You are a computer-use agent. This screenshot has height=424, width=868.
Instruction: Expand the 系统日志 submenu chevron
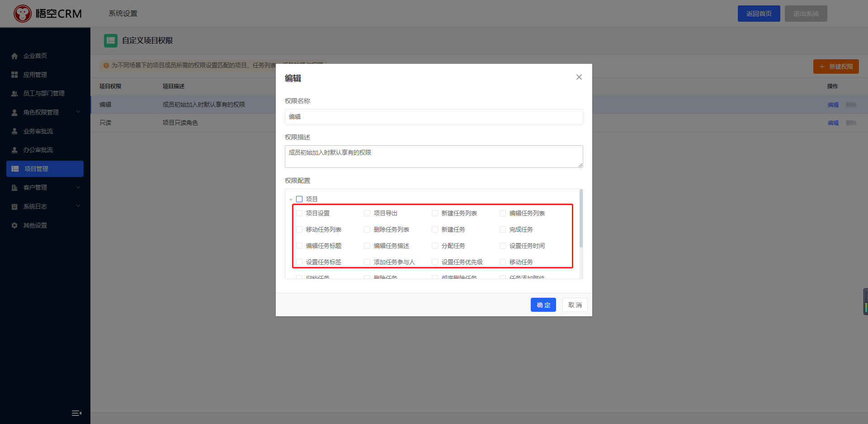78,206
